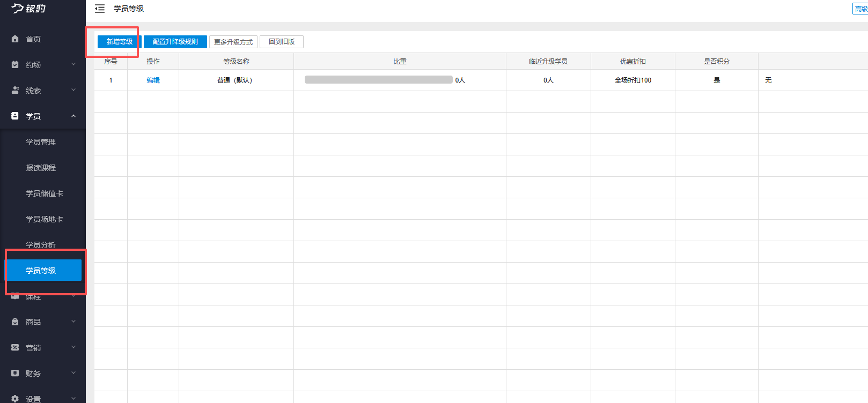Click the 商品 bag icon
This screenshot has height=403, width=868.
[x=15, y=322]
